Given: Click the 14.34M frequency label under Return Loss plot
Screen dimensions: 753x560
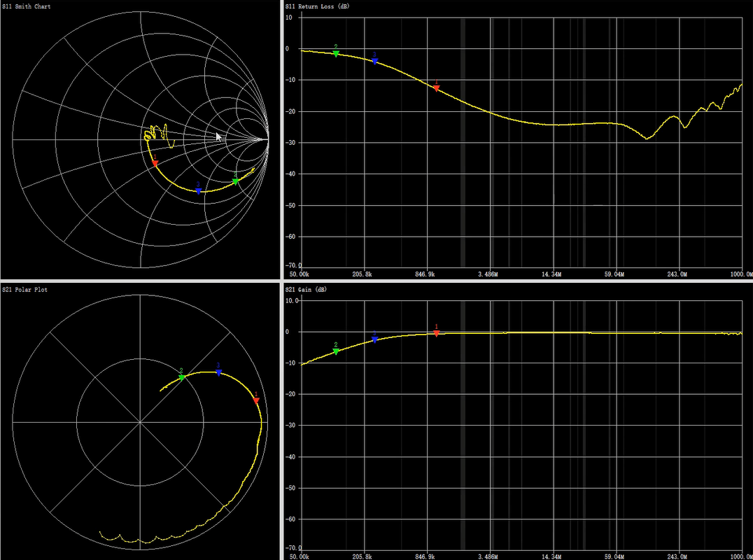Looking at the screenshot, I should point(551,274).
